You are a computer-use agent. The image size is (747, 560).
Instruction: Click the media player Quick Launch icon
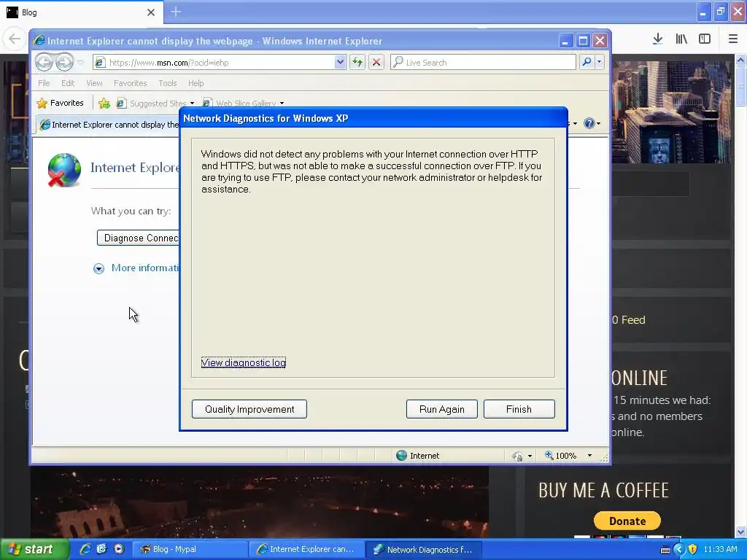click(x=119, y=549)
